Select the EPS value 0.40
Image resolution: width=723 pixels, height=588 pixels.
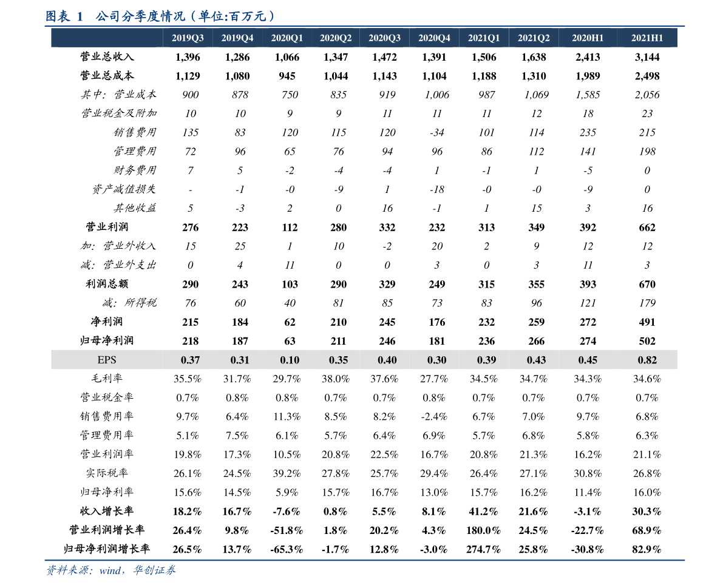[x=387, y=360]
